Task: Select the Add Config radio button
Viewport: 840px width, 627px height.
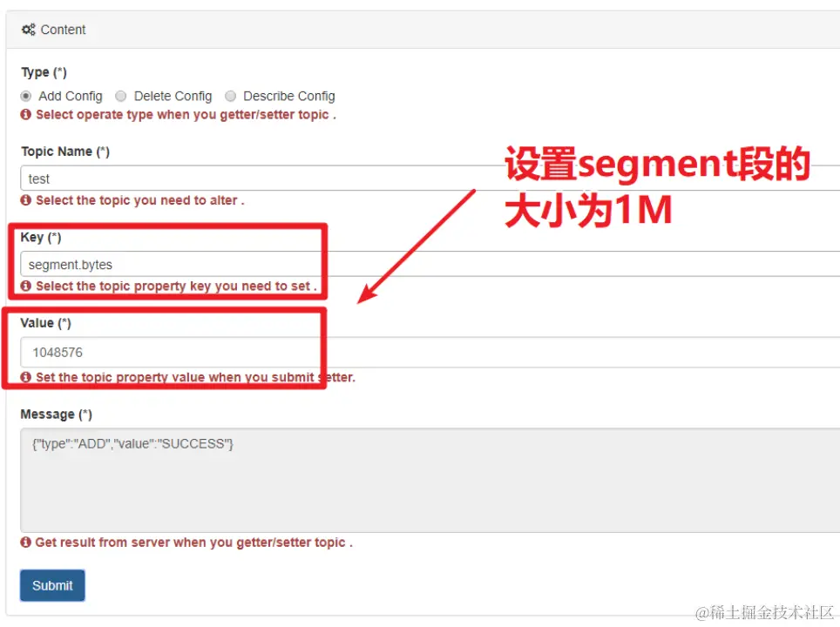Action: point(26,96)
